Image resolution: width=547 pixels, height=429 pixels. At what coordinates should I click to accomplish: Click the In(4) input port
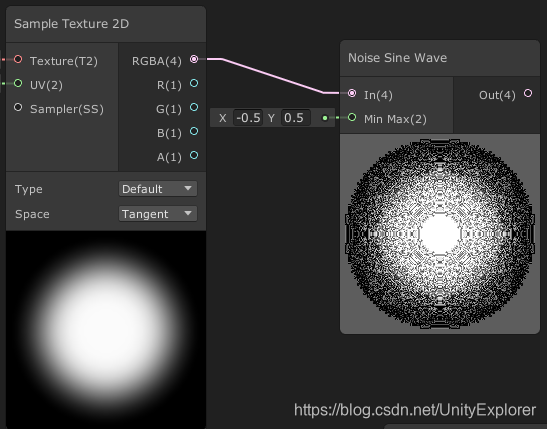[x=352, y=93]
